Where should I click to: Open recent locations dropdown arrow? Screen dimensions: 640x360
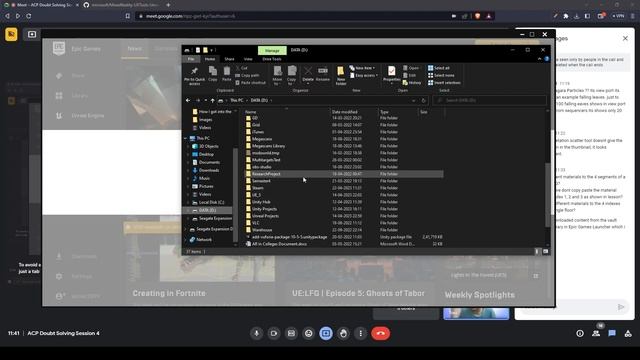tap(205, 100)
